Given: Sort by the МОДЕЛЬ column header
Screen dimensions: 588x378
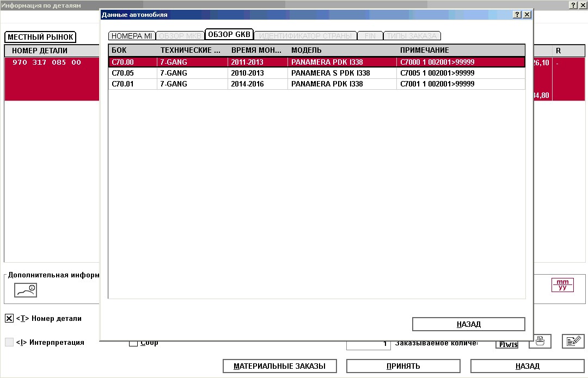Looking at the screenshot, I should coord(341,50).
